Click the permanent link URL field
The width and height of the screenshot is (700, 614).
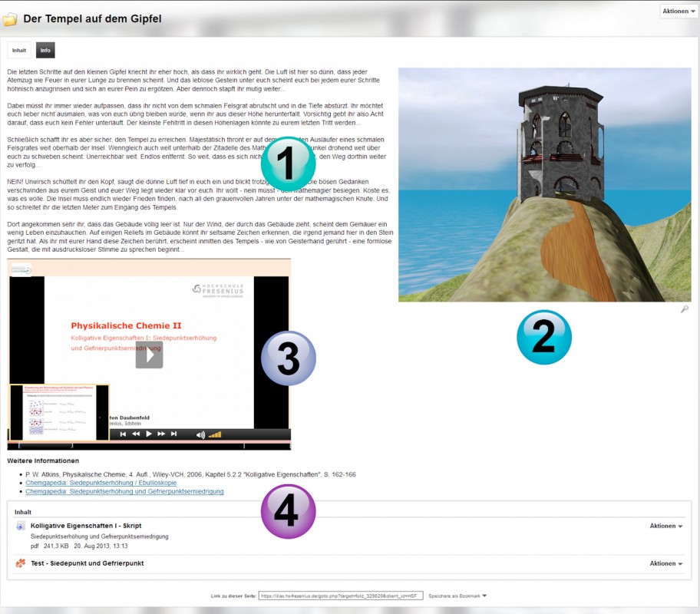pos(340,596)
